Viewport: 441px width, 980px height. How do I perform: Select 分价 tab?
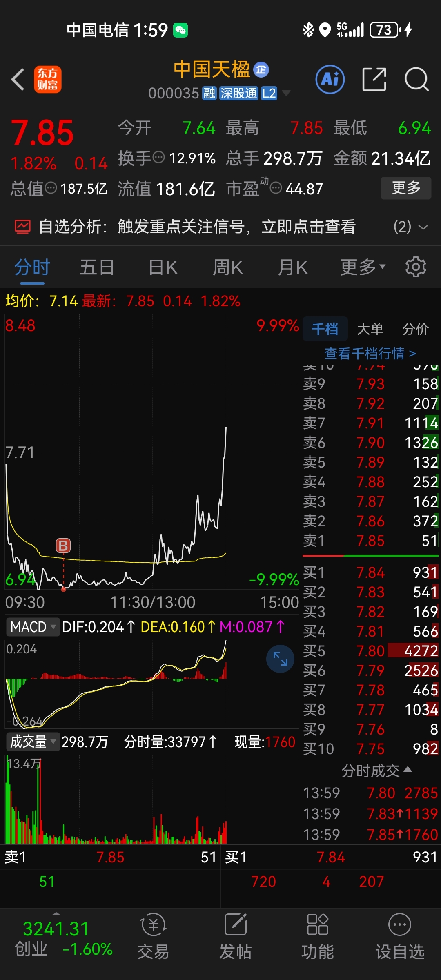tap(416, 328)
